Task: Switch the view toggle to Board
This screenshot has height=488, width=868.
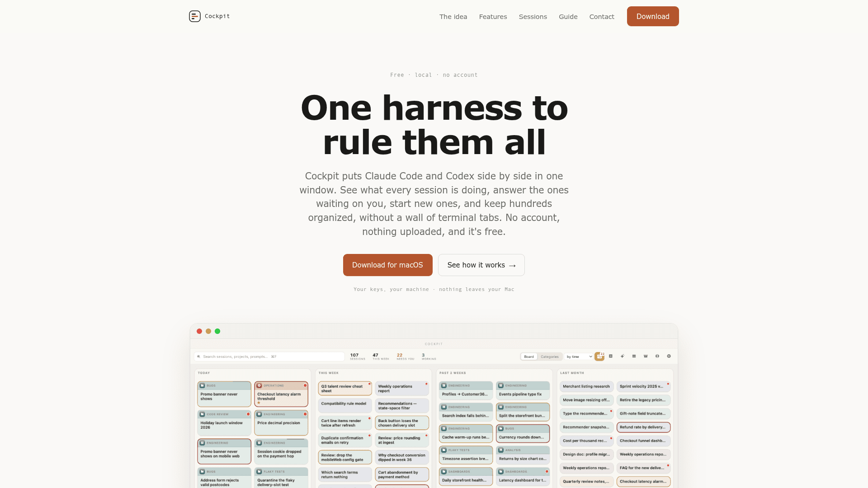Action: coord(529,357)
